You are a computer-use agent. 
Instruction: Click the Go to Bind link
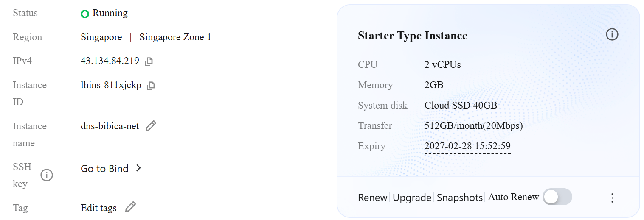point(104,169)
